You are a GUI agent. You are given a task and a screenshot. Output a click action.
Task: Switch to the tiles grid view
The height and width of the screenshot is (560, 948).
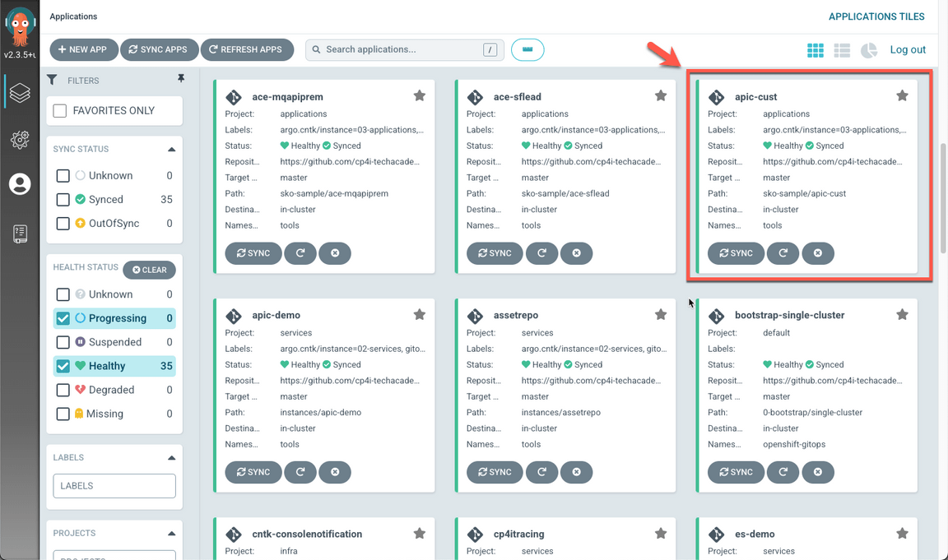click(x=815, y=50)
